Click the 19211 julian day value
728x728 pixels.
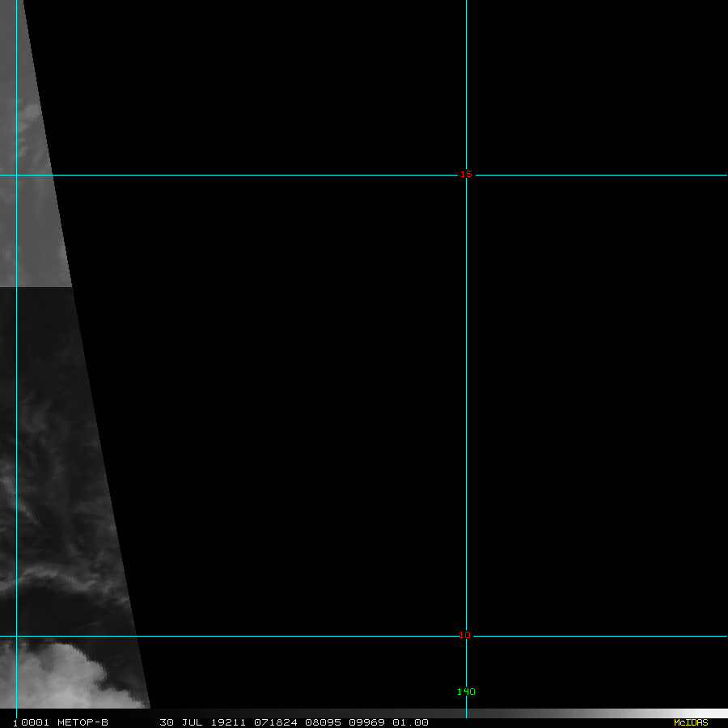click(227, 722)
